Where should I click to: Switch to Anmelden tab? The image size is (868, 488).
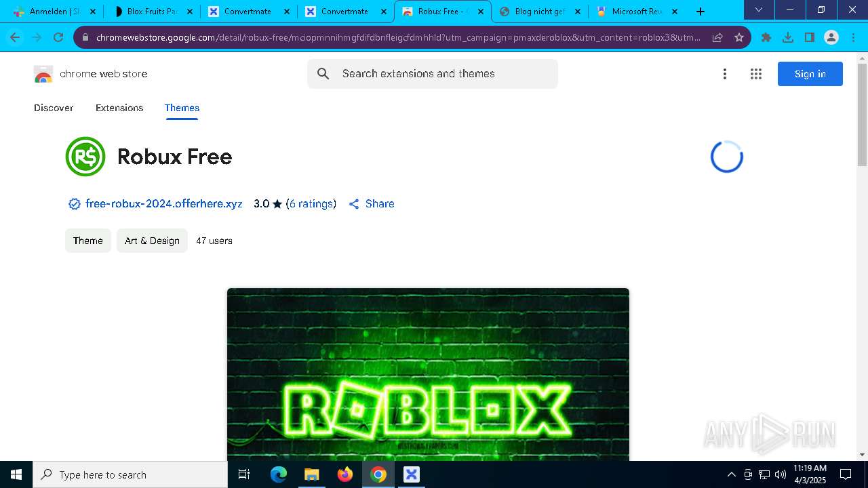(x=54, y=12)
